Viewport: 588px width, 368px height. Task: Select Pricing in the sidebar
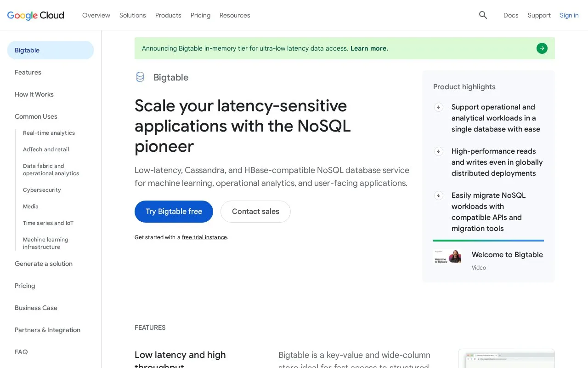25,286
